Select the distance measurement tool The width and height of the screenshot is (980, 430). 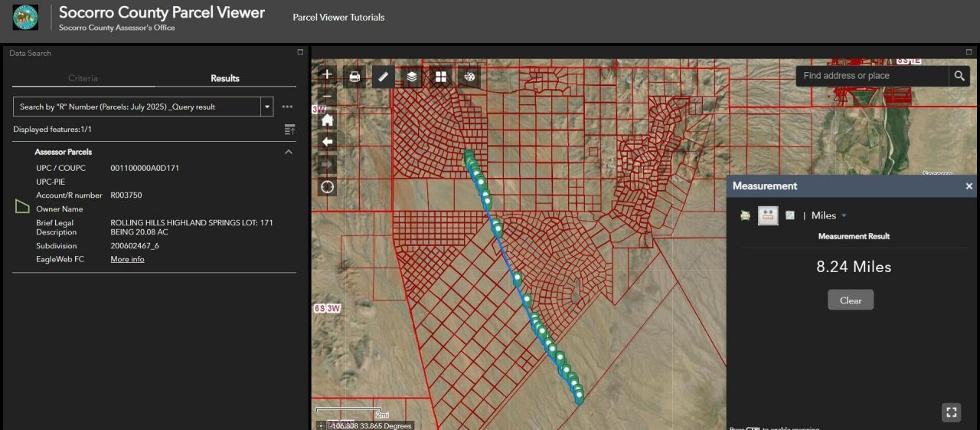(768, 216)
